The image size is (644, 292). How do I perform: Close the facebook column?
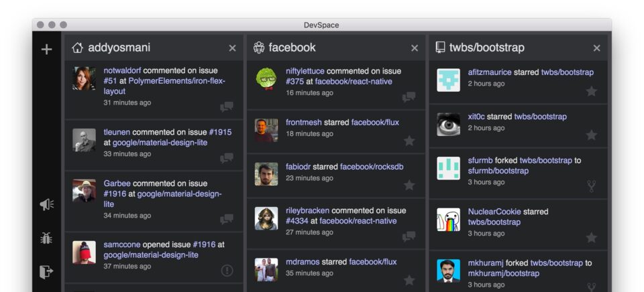(415, 48)
